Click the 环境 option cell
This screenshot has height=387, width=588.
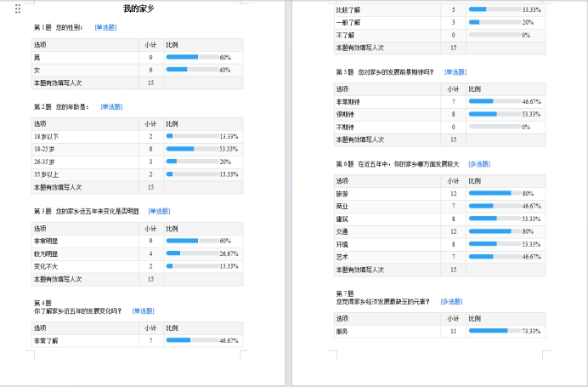click(x=387, y=244)
